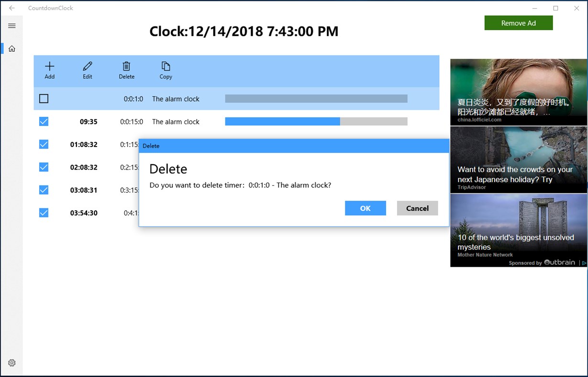The image size is (588, 377).
Task: Click the Remove Ad button
Action: 518,23
